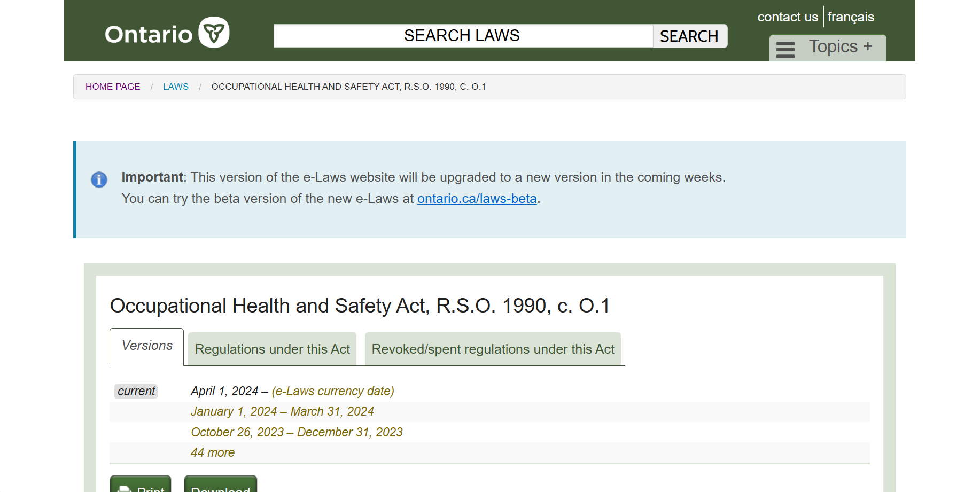
Task: Click the SEARCH button
Action: point(689,36)
